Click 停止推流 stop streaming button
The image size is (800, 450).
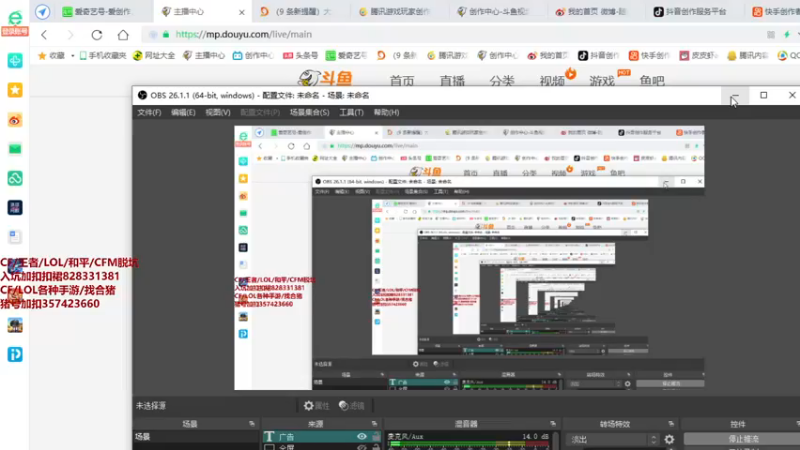[x=743, y=439]
